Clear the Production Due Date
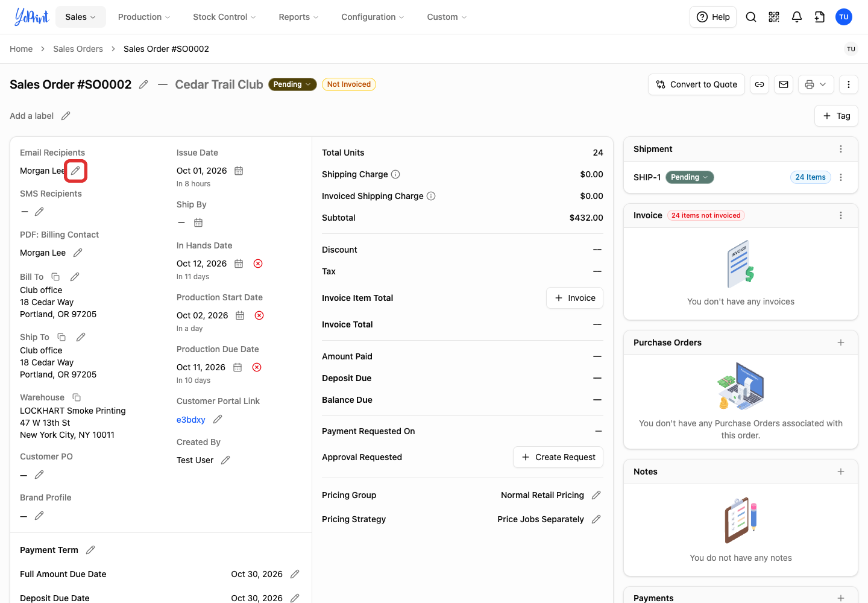This screenshot has height=603, width=868. [x=257, y=367]
